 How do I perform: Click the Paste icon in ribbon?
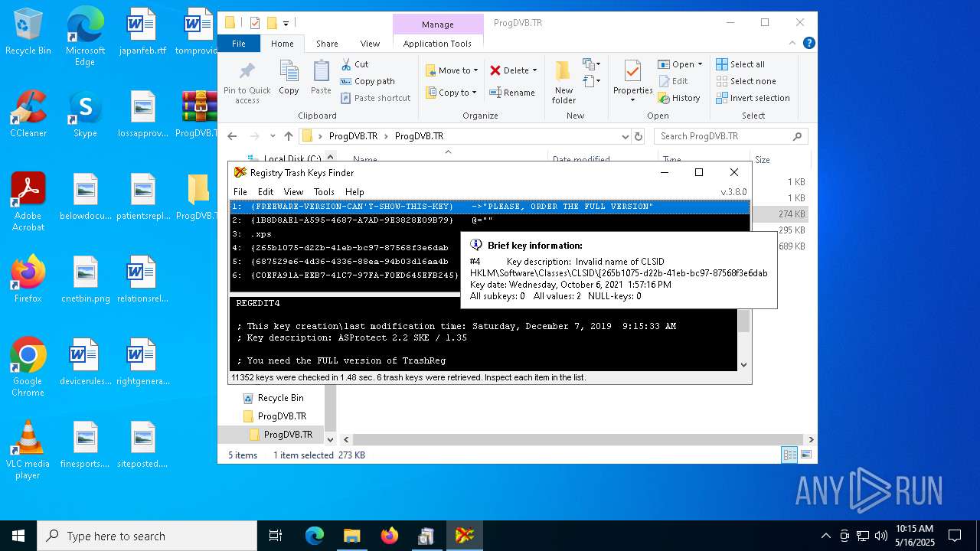(321, 78)
